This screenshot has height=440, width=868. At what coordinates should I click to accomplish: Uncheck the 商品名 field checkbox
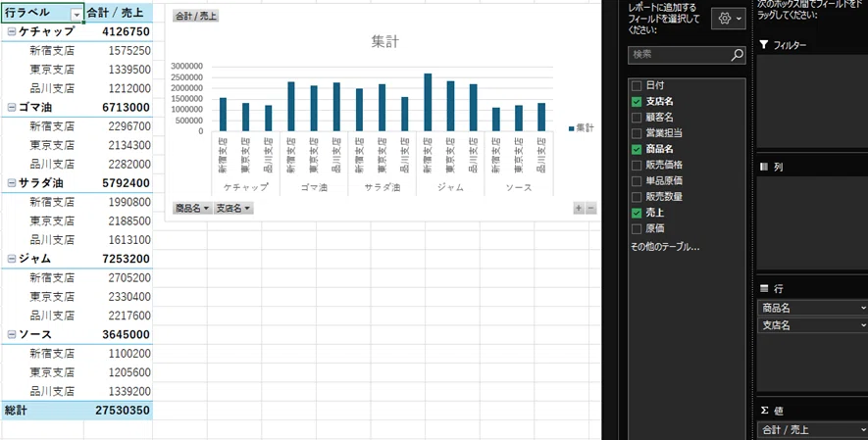[637, 149]
